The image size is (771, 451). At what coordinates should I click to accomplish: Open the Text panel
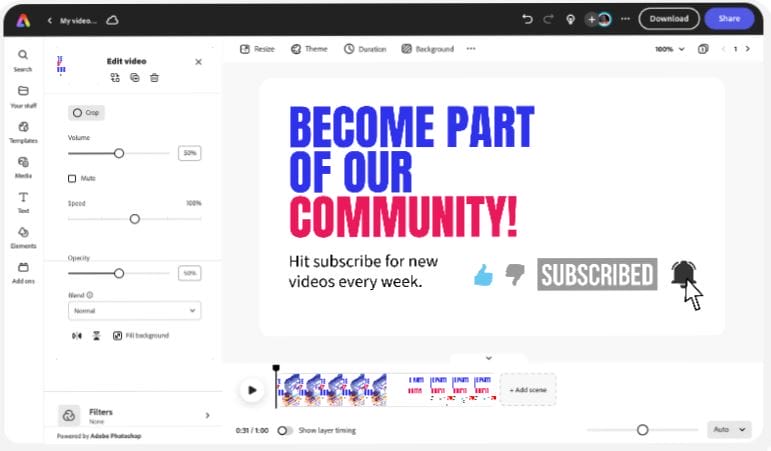coord(23,203)
